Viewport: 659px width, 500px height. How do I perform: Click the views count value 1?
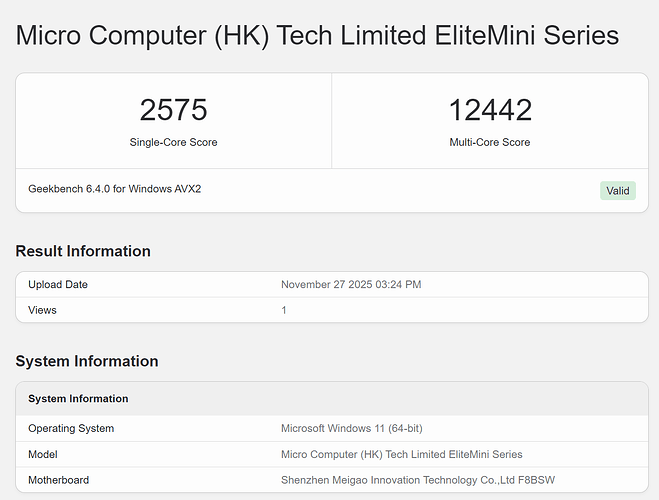point(284,310)
